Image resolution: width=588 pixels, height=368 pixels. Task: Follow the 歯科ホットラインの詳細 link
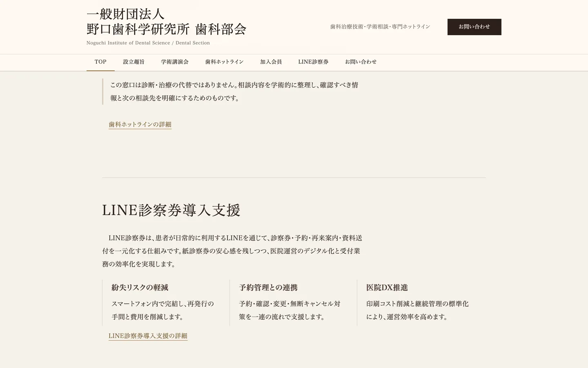click(140, 124)
